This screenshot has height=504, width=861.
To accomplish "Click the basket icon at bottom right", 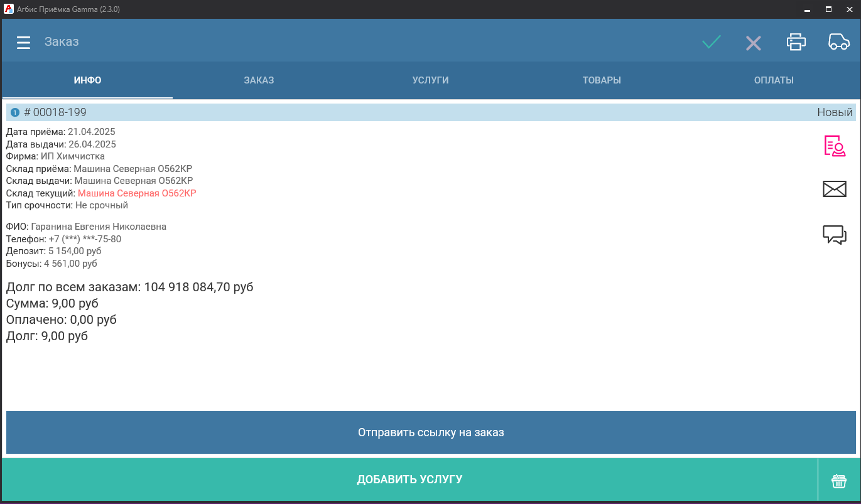I will 839,481.
